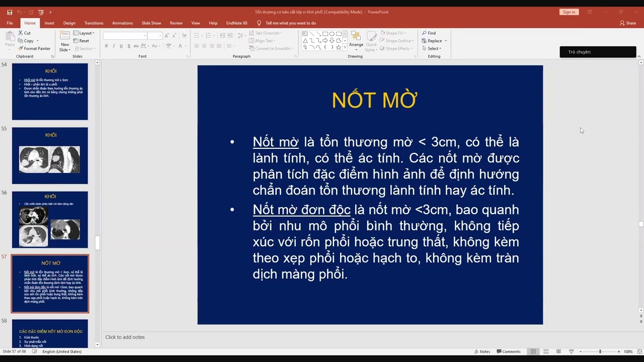Click the Cut icon in Clipboard group
Viewport: 644px width, 362px height.
(x=21, y=33)
